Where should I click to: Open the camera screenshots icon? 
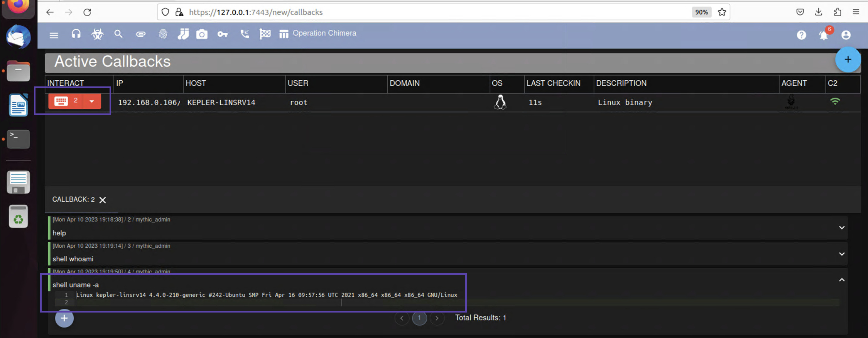tap(202, 35)
